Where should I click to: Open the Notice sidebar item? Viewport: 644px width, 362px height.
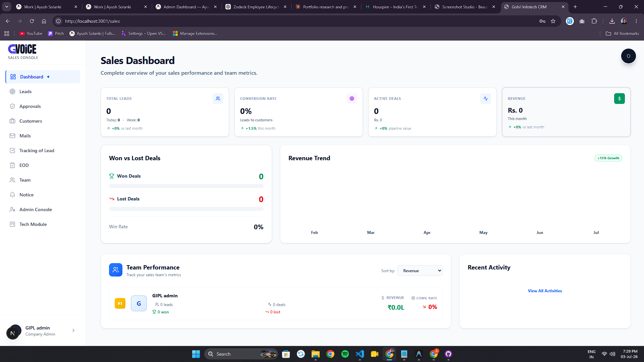pyautogui.click(x=43, y=195)
